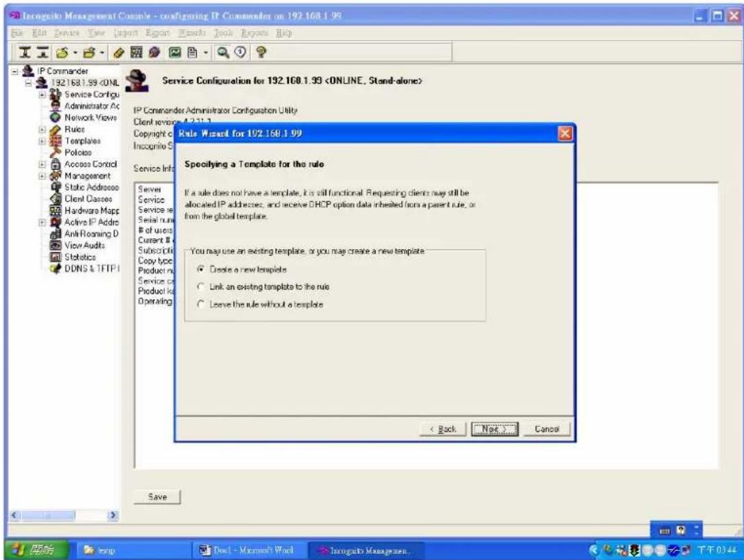Close the Rule Wizard dialog
The height and width of the screenshot is (560, 744).
coord(565,133)
